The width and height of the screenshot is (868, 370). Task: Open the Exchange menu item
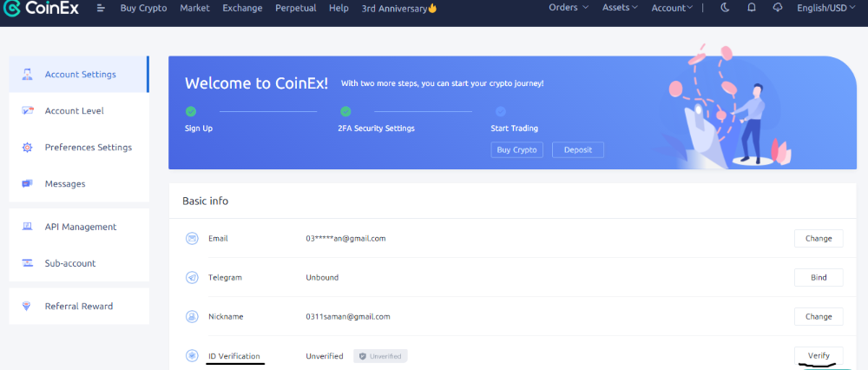pos(242,9)
